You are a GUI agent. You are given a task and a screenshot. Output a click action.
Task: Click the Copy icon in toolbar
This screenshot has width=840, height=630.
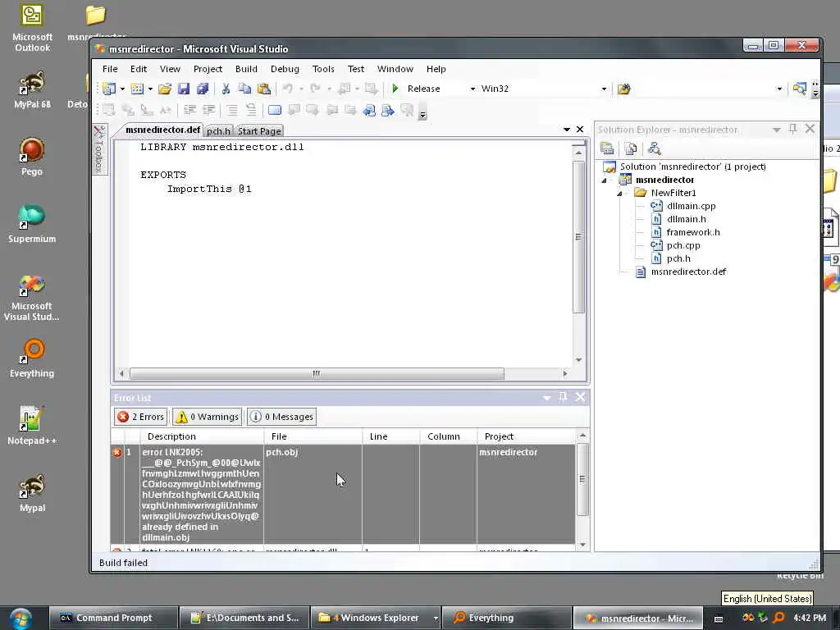[244, 89]
